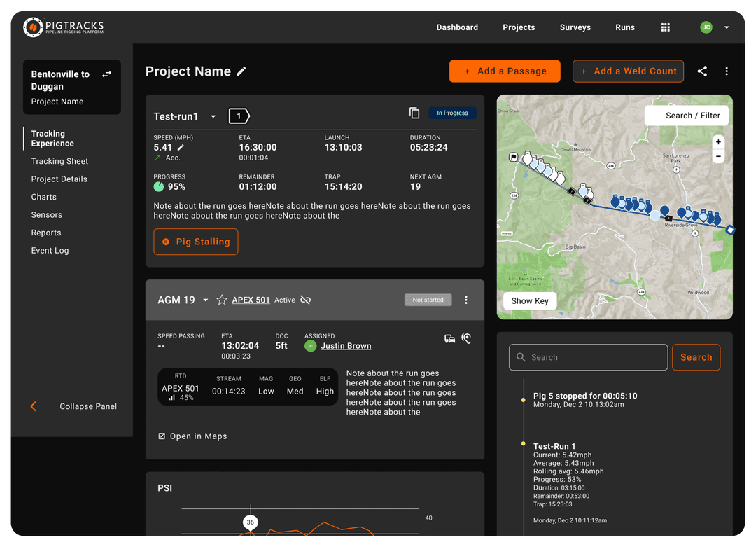Open the AGM 19 dropdown
Viewport: 756px width, 547px height.
point(204,300)
